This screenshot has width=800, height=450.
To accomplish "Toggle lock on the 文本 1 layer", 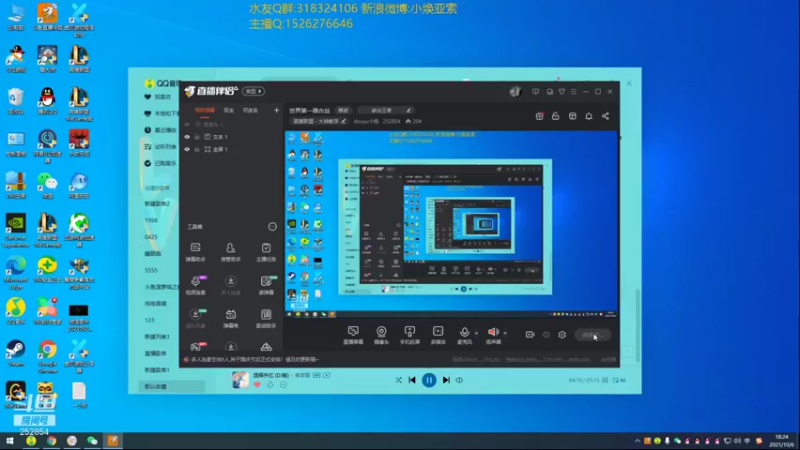I will (197, 137).
